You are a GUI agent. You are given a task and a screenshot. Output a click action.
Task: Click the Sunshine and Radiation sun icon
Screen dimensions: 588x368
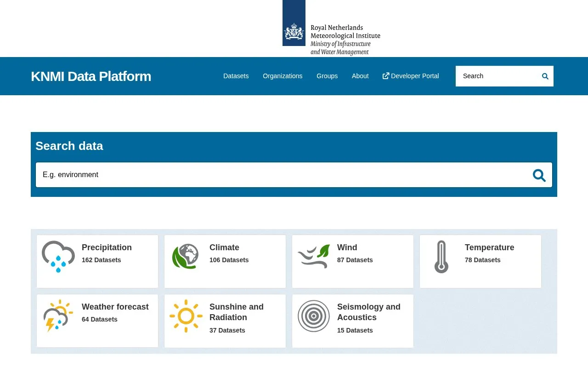186,316
